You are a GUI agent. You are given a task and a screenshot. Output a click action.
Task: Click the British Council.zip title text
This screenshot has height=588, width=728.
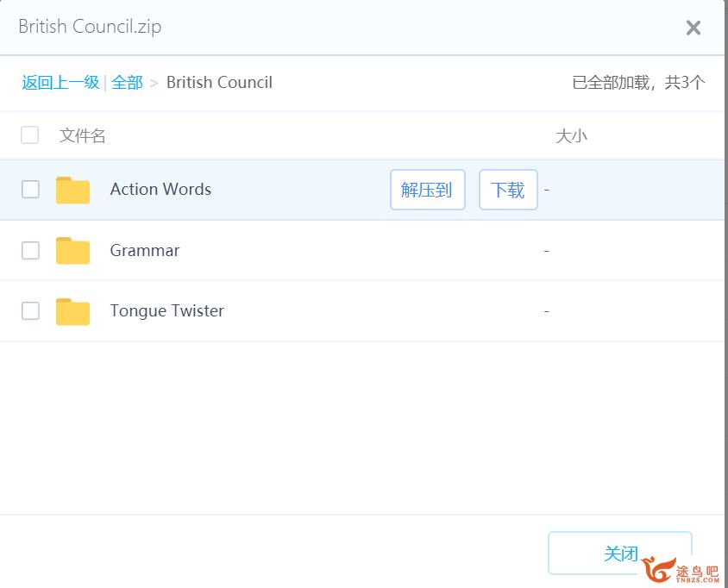[90, 27]
